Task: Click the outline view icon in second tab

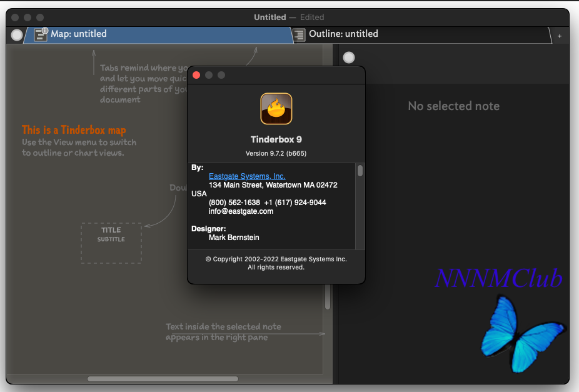Action: (x=300, y=34)
